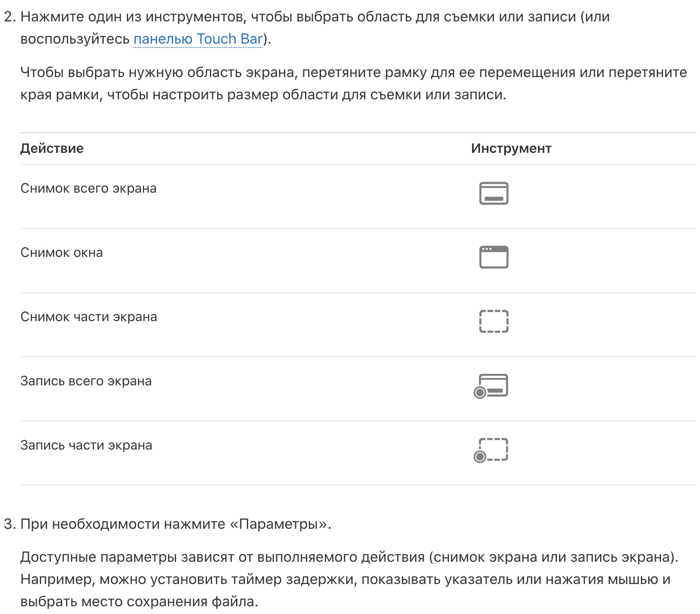Select the "Снимок окна" row label
Viewport: 700px width, 614px height.
click(x=62, y=253)
